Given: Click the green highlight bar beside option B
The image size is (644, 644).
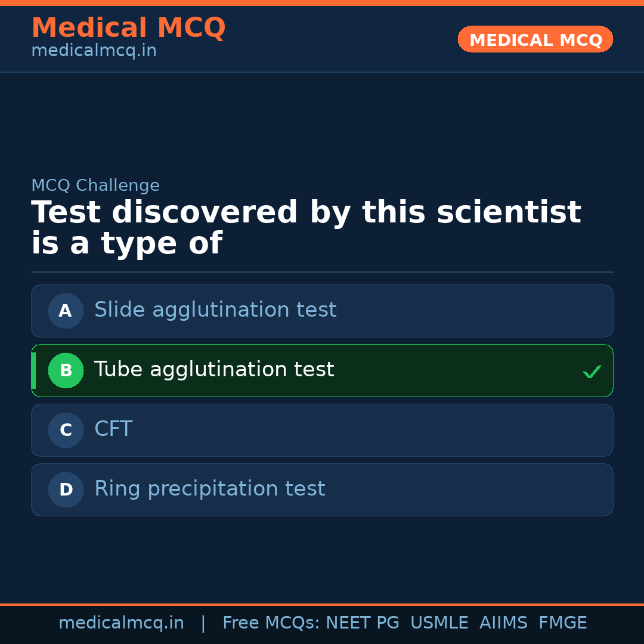Looking at the screenshot, I should coord(34,370).
